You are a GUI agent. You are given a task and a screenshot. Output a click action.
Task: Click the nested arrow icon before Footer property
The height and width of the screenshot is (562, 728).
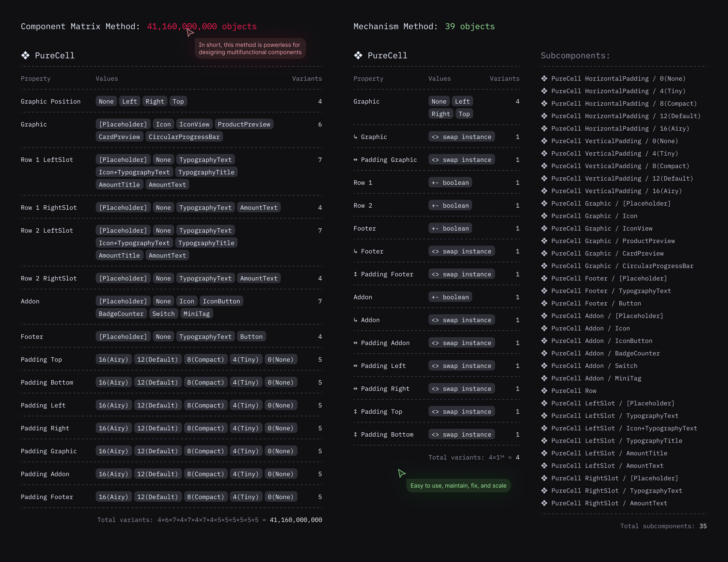tap(355, 251)
